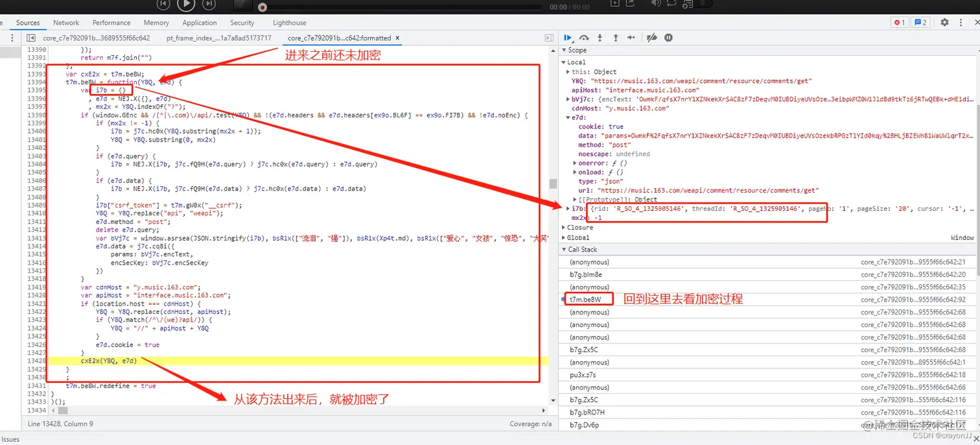Click the player album cover thumbnail
This screenshot has width=980, height=445.
(242, 5)
